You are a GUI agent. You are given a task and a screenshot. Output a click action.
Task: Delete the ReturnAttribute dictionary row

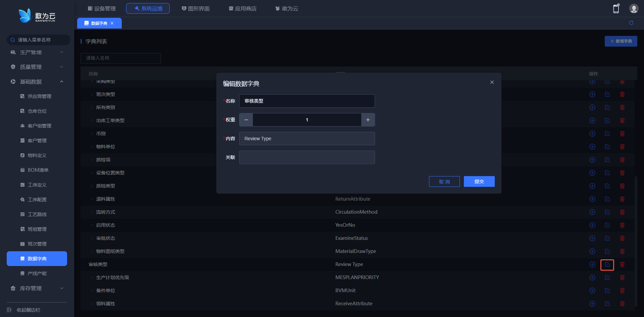click(x=622, y=199)
